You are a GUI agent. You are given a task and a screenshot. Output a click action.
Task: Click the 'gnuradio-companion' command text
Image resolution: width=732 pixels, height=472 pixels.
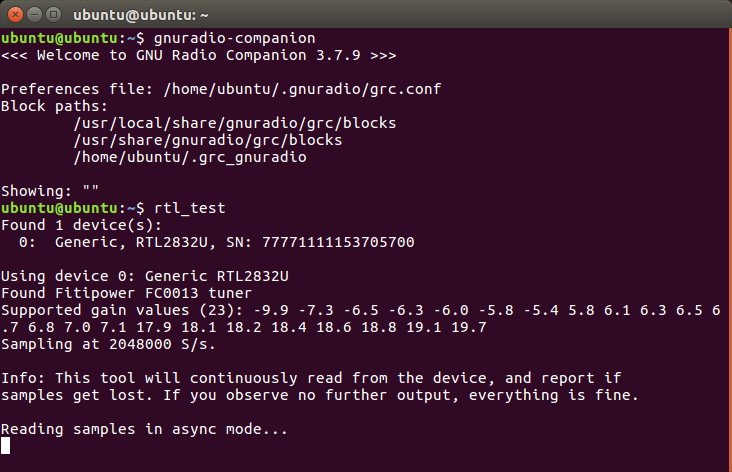coord(235,38)
